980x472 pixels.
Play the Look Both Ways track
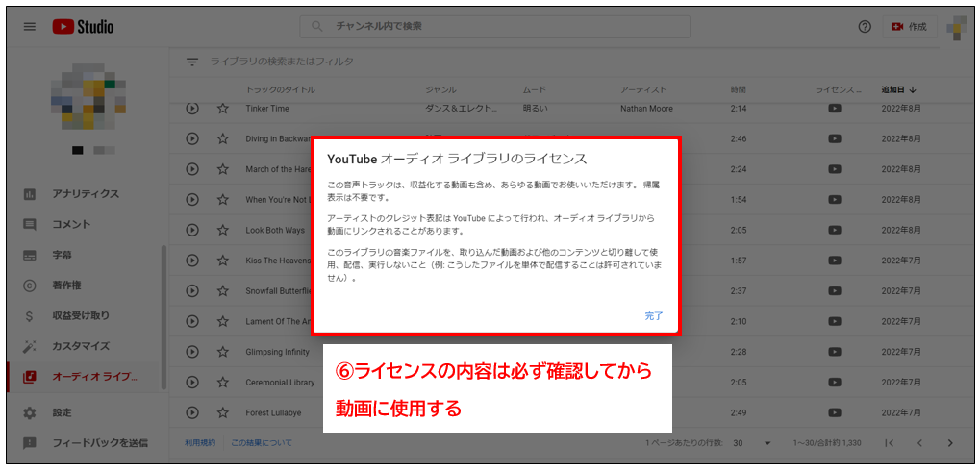click(192, 230)
